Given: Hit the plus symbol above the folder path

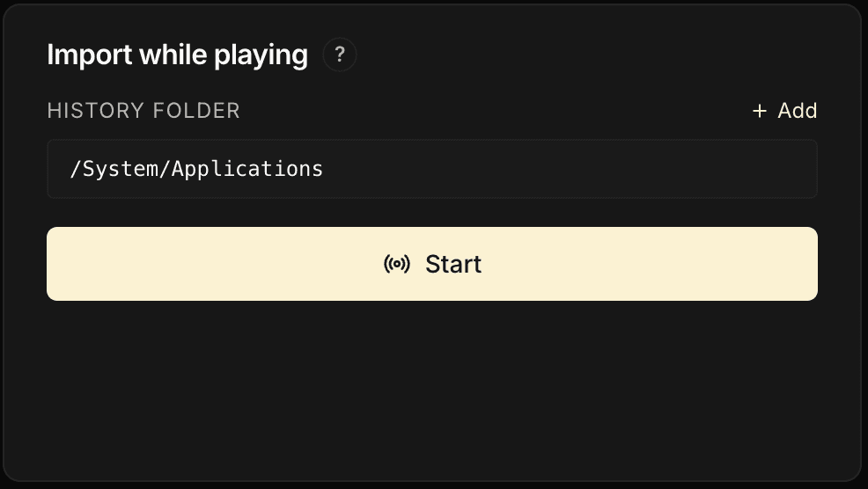Looking at the screenshot, I should [760, 112].
